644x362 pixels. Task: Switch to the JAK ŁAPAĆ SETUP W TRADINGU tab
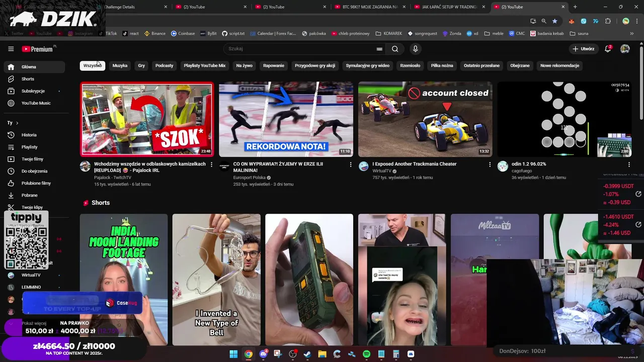[x=449, y=7]
